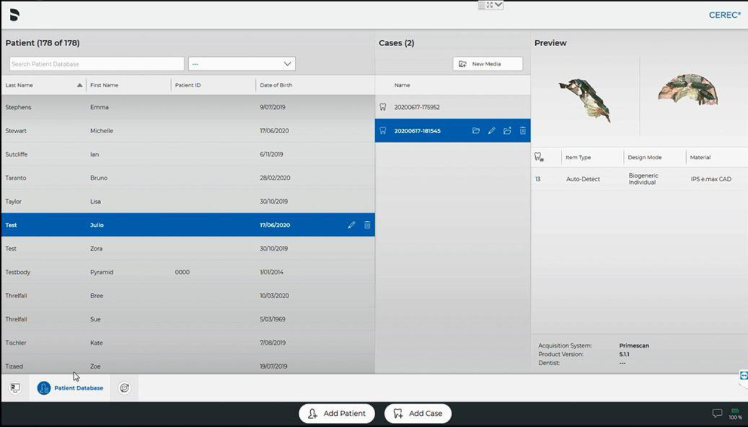Click the battery 100% indicator
Viewport: 748px width, 427px height.
735,414
